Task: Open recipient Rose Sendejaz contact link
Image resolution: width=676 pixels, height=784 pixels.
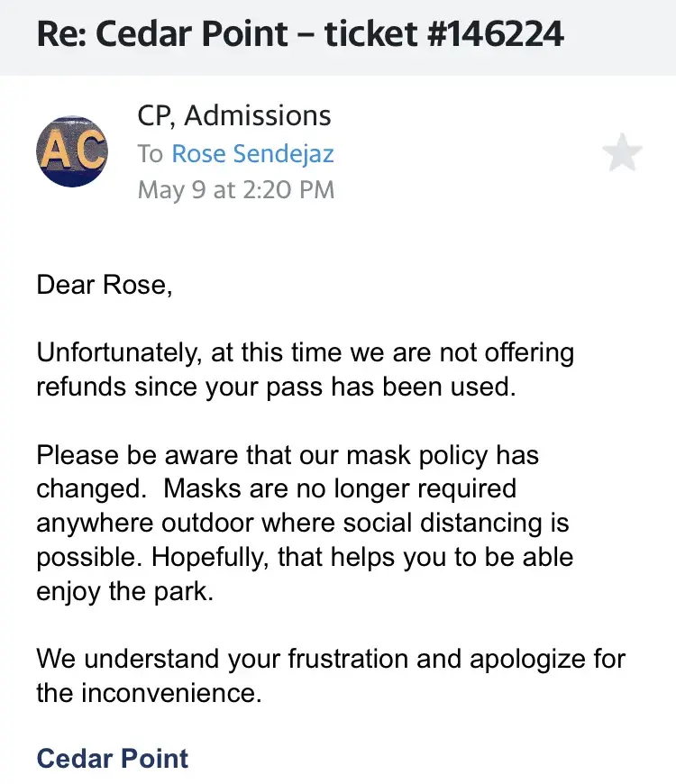Action: [252, 154]
